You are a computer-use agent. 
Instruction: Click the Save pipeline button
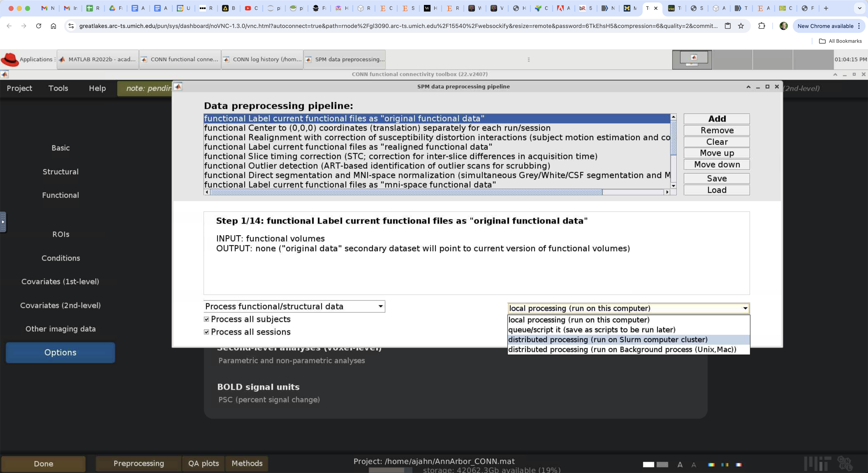tap(717, 179)
